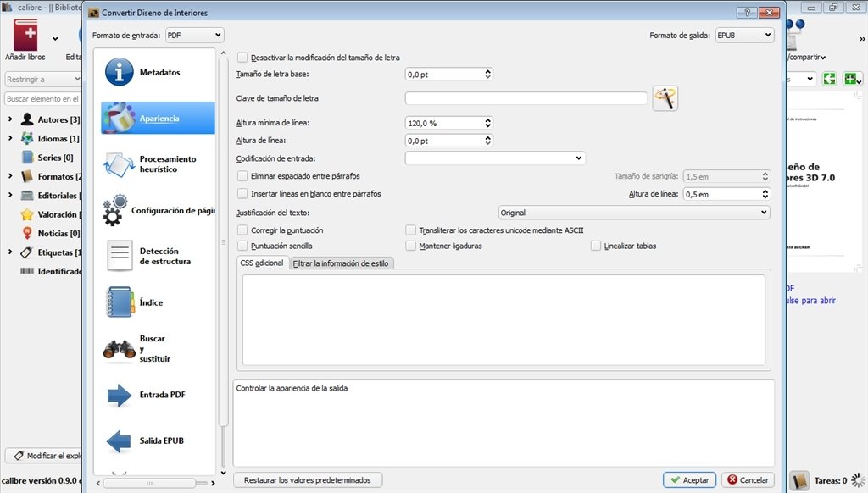Viewport: 868px width, 493px height.
Task: Toggle Mantener ligaduras checkbox
Action: [411, 246]
